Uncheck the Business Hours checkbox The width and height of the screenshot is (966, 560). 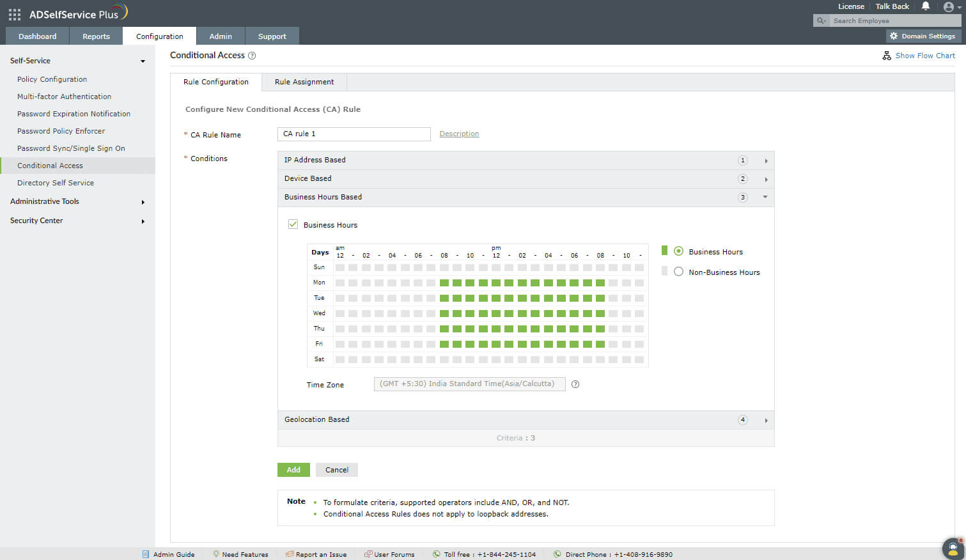[293, 224]
